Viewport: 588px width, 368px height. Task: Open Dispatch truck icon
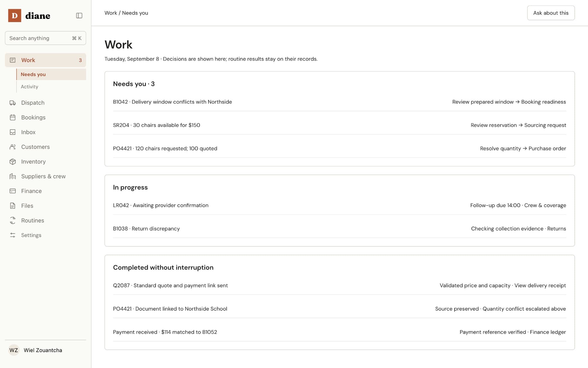click(x=13, y=103)
